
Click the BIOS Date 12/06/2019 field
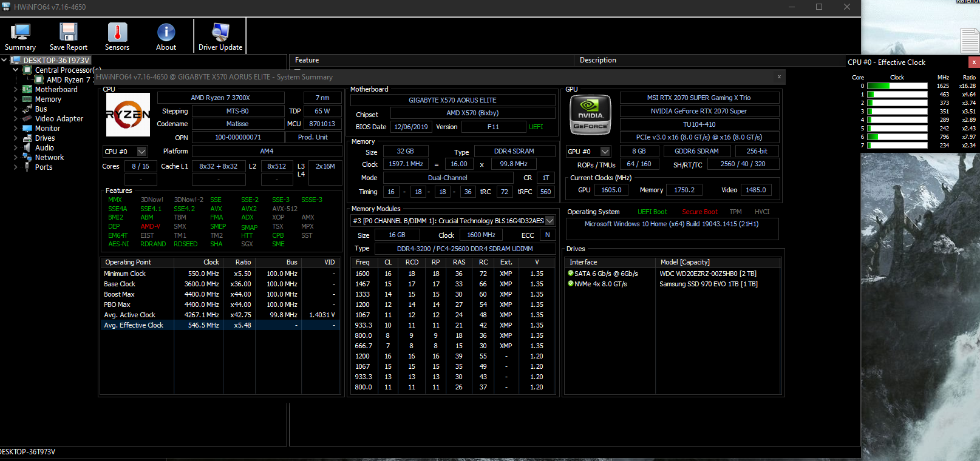click(x=411, y=127)
